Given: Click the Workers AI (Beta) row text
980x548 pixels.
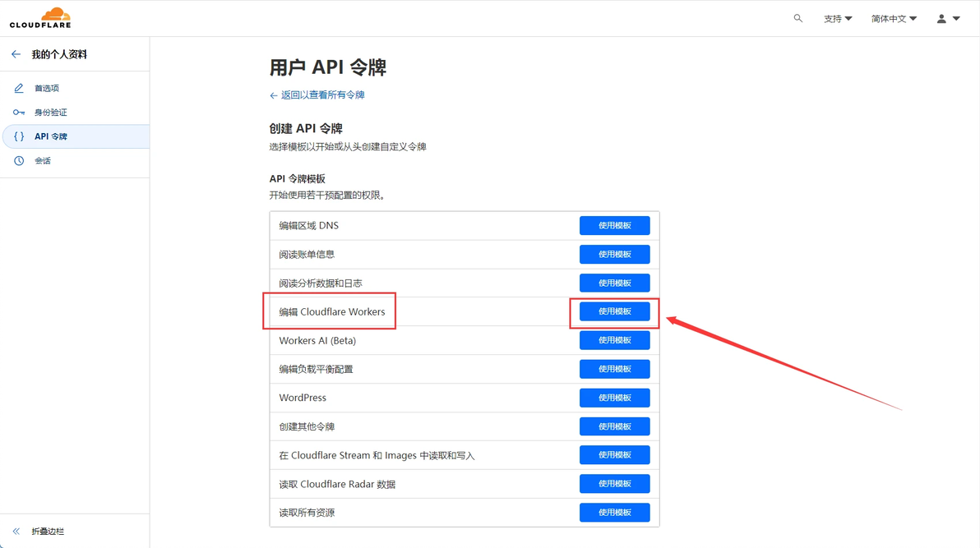Looking at the screenshot, I should [317, 340].
